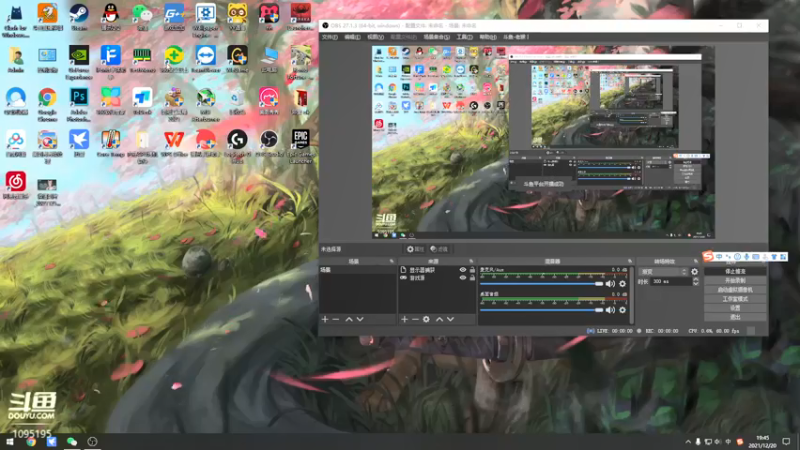This screenshot has height=450, width=800.
Task: Move scene down in scenes list
Action: point(360,319)
